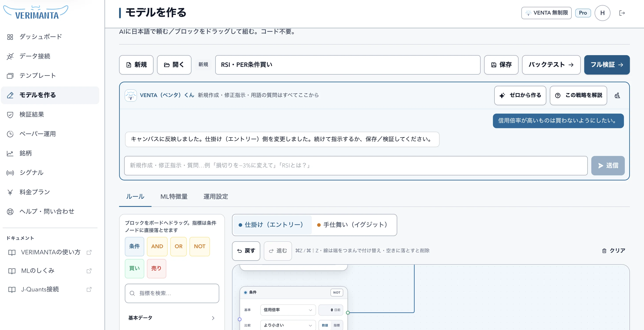Image resolution: width=644 pixels, height=330 pixels.
Task: Select 数値 in the comparison toggle
Action: point(325,325)
